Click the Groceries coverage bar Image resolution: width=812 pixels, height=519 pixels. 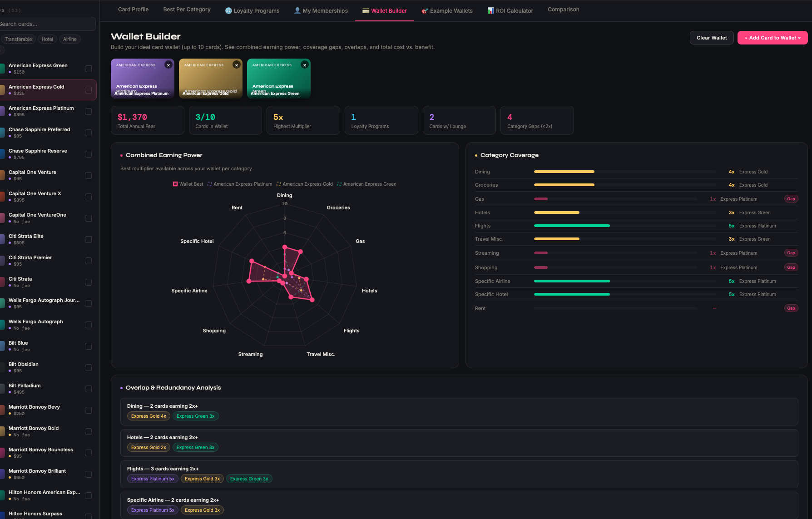click(x=624, y=185)
